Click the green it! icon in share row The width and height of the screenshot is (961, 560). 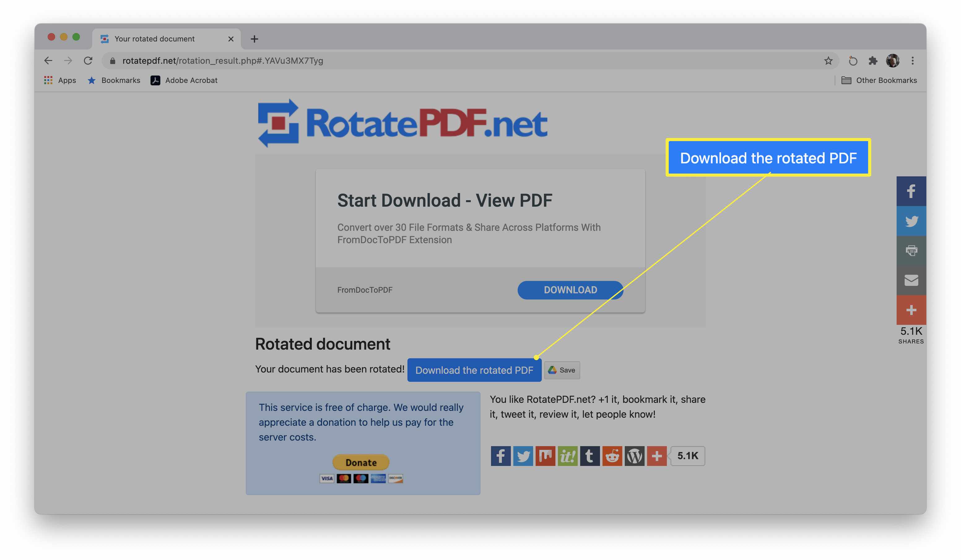pos(567,456)
